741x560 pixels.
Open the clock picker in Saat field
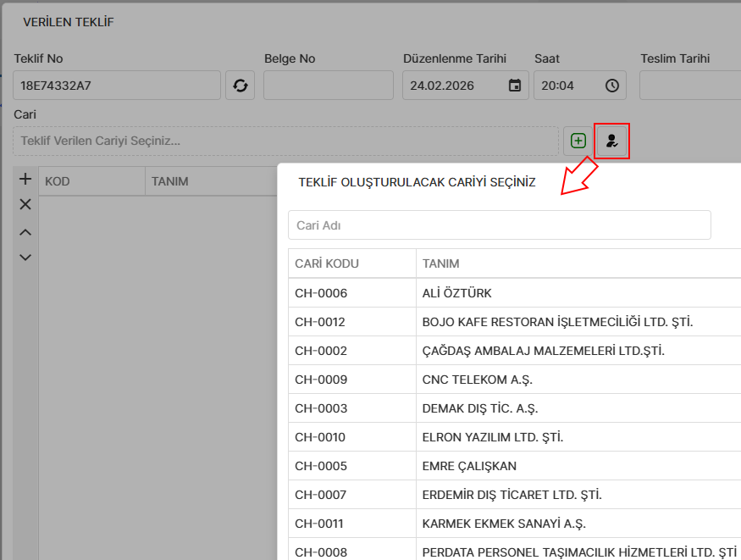click(x=611, y=86)
